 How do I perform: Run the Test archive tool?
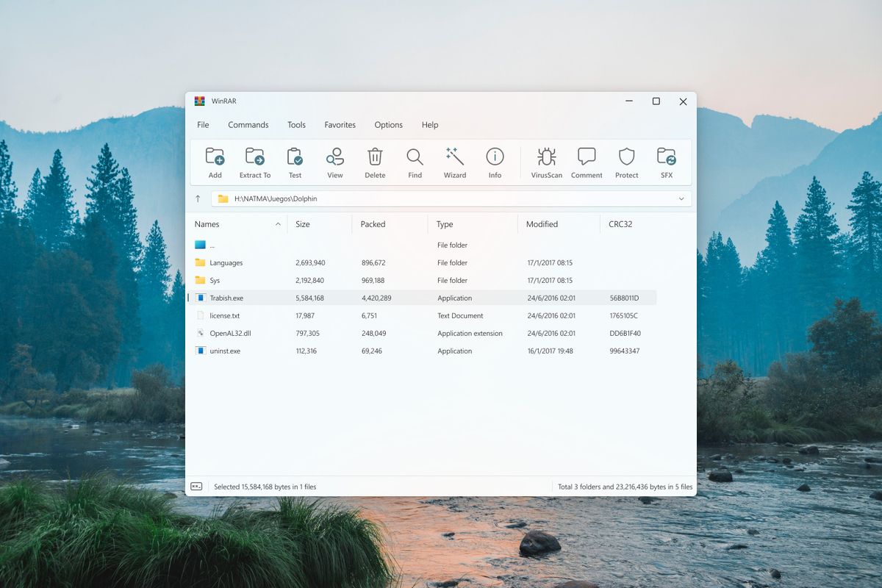pyautogui.click(x=295, y=156)
